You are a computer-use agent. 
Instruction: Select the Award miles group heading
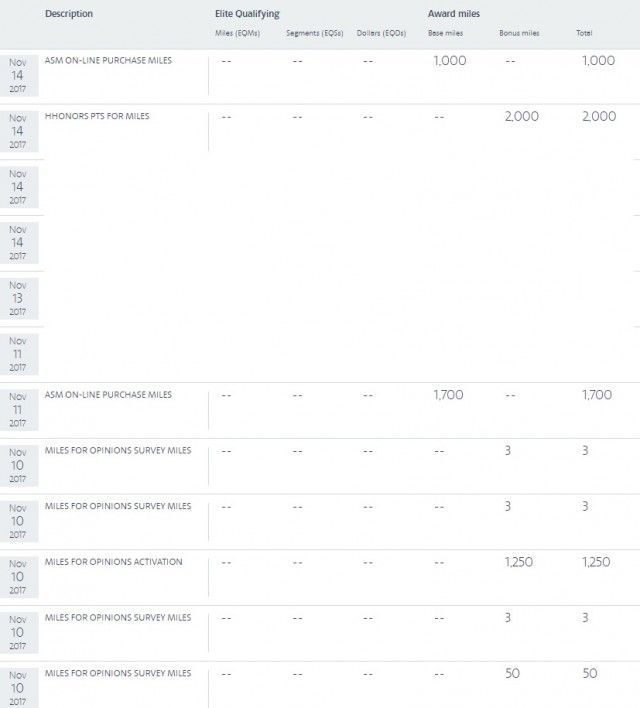(x=455, y=14)
